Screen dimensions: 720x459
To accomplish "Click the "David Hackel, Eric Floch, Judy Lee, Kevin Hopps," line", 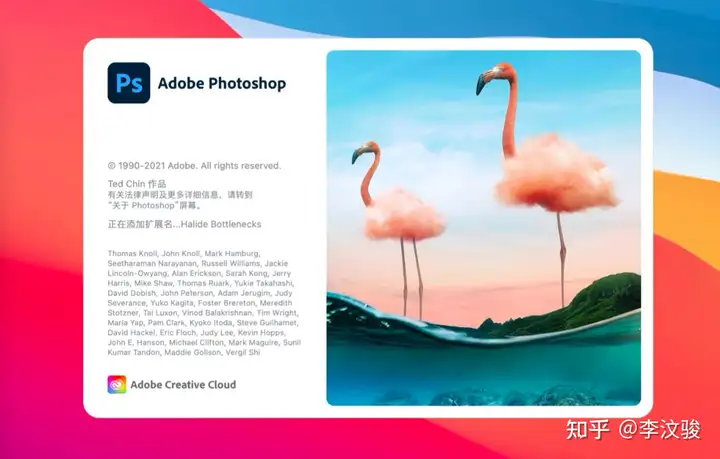I will click(x=197, y=333).
